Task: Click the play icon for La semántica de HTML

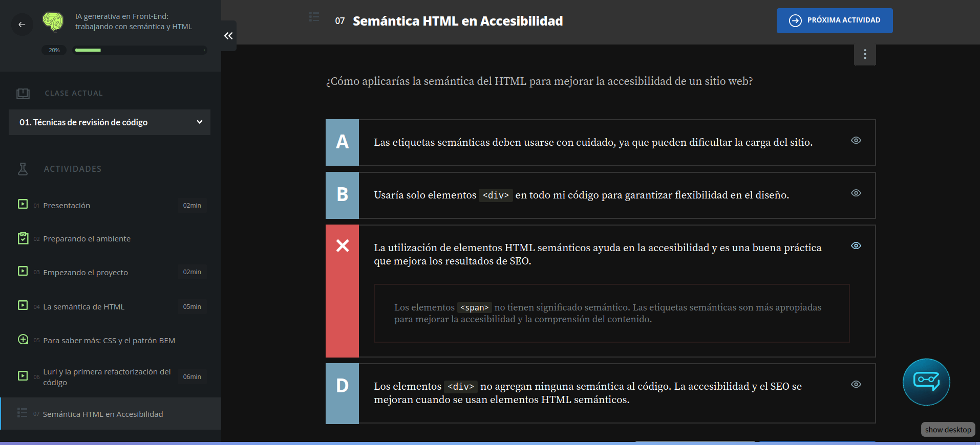Action: [x=23, y=305]
